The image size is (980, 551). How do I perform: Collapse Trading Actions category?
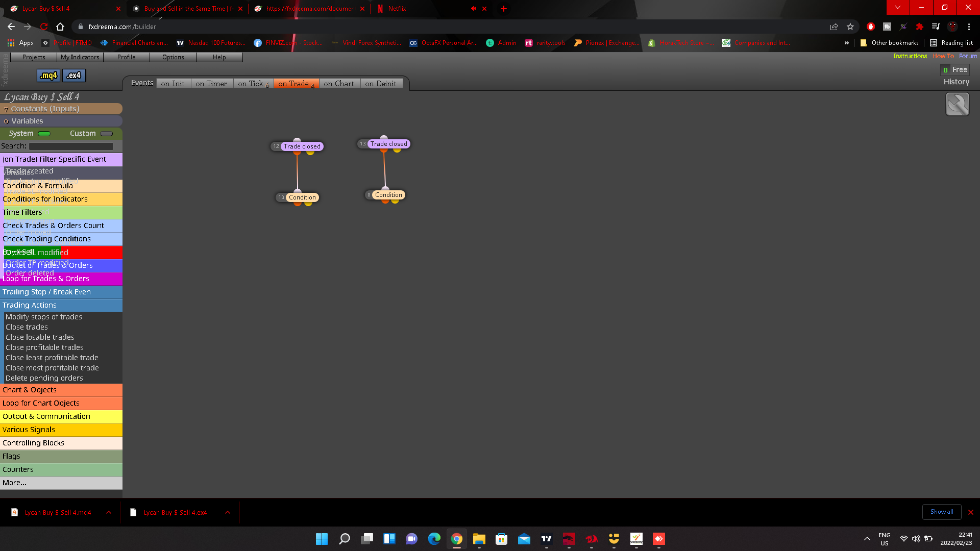click(61, 305)
